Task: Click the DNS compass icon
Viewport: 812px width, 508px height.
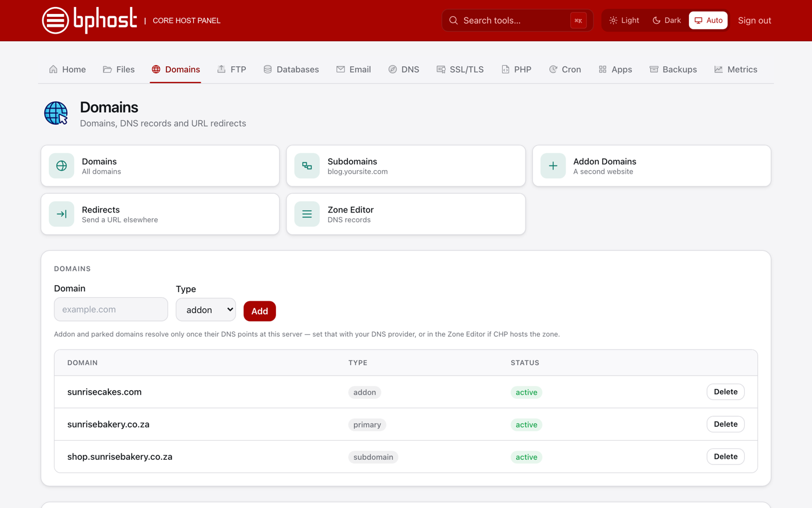Action: tap(393, 69)
